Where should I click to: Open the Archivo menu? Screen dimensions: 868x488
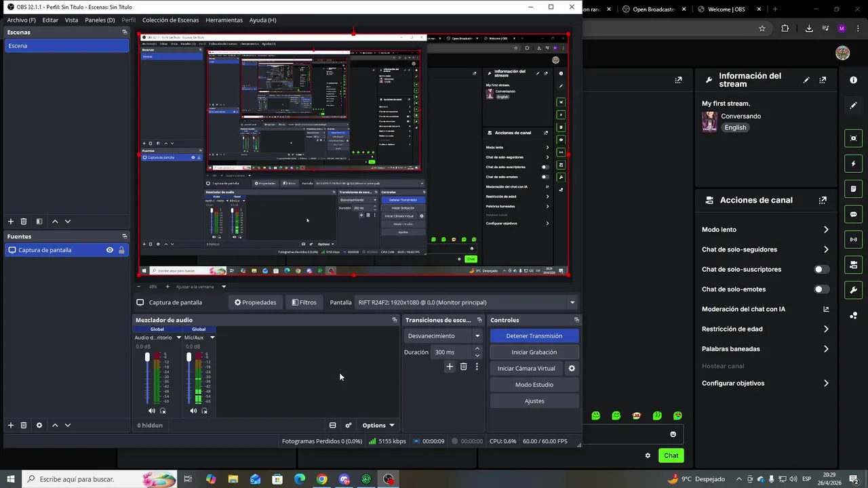tap(21, 20)
